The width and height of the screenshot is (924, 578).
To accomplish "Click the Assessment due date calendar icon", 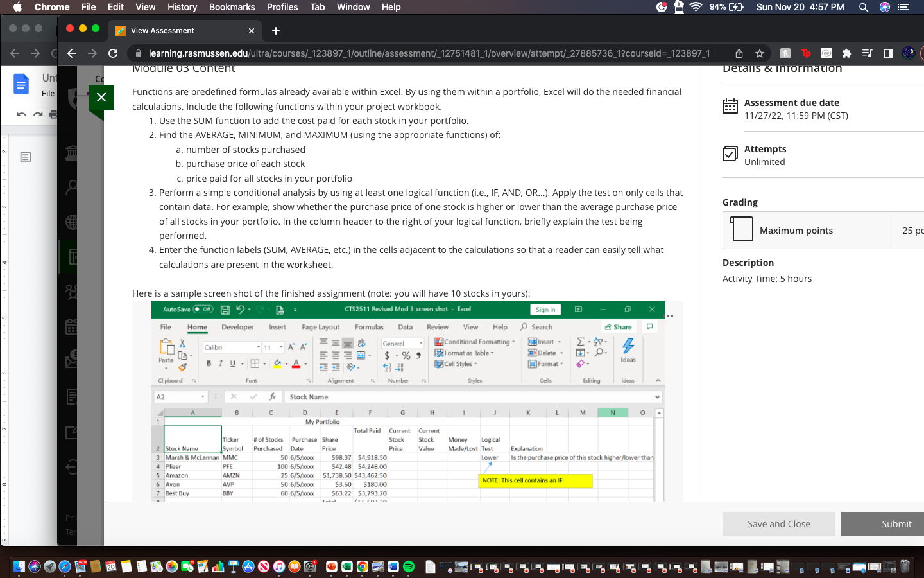I will click(730, 107).
